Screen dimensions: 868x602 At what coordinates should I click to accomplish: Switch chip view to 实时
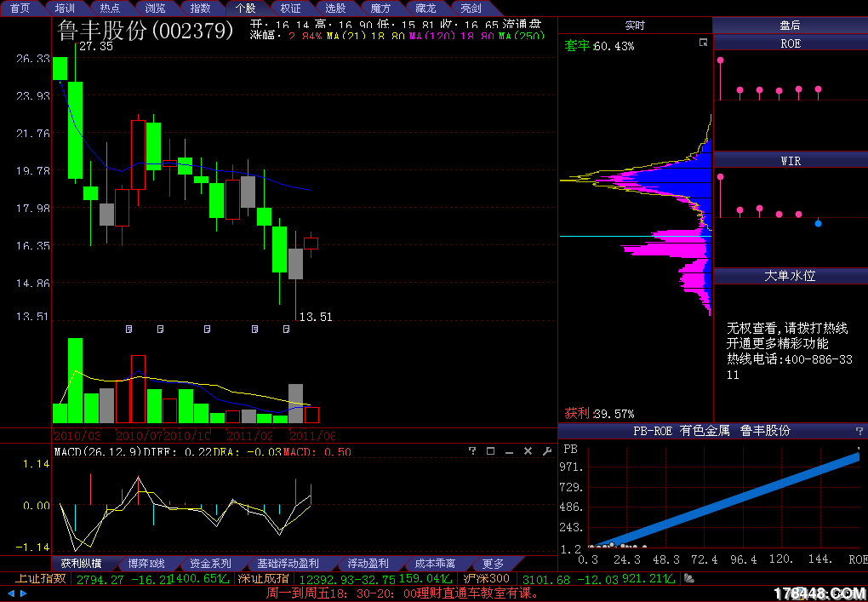[635, 26]
